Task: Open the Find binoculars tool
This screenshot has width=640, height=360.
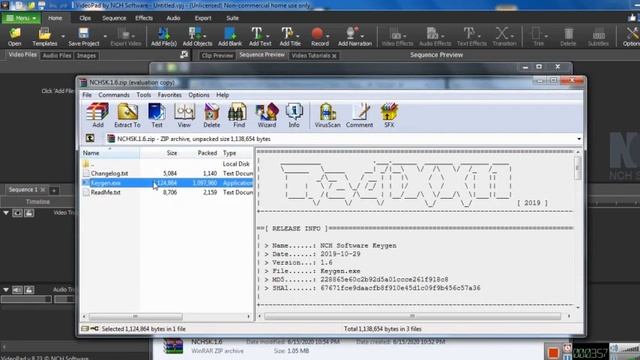Action: [x=239, y=116]
